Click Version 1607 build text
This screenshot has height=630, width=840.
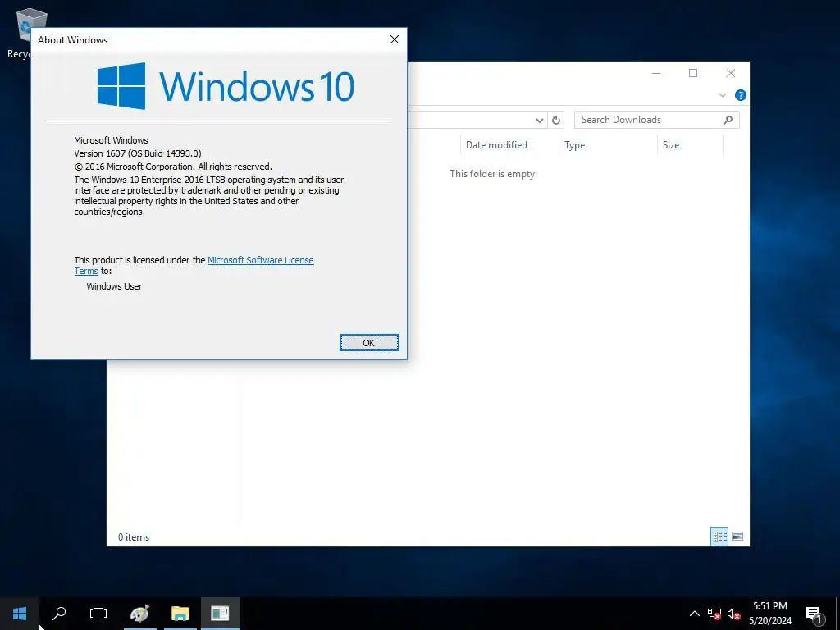pyautogui.click(x=138, y=153)
